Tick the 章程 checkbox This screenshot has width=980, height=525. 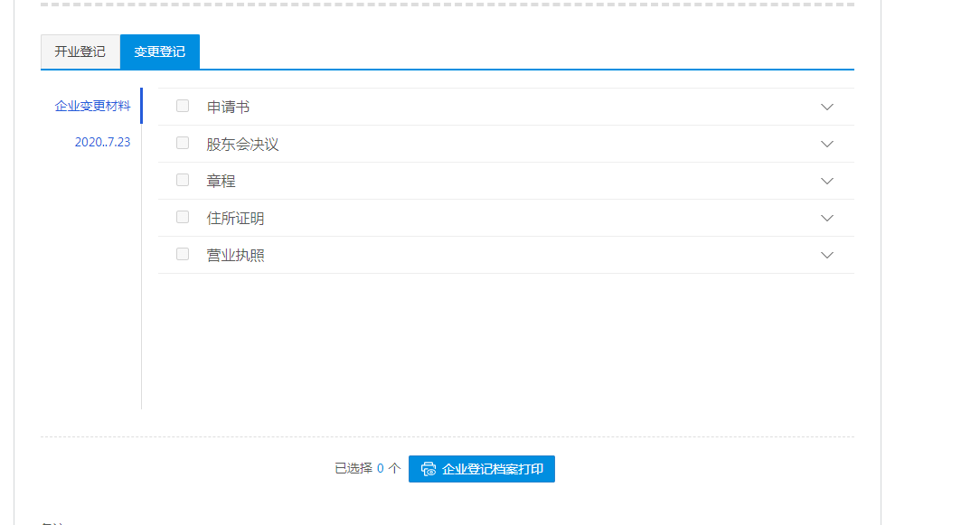pos(183,180)
